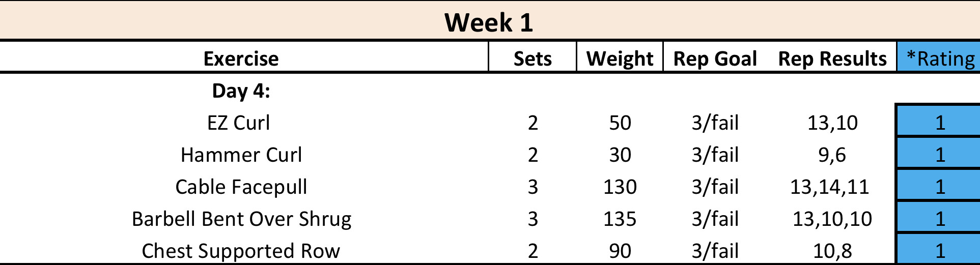Select the EZ Curl exercise cell
Image resolution: width=980 pixels, height=265 pixels.
click(239, 123)
